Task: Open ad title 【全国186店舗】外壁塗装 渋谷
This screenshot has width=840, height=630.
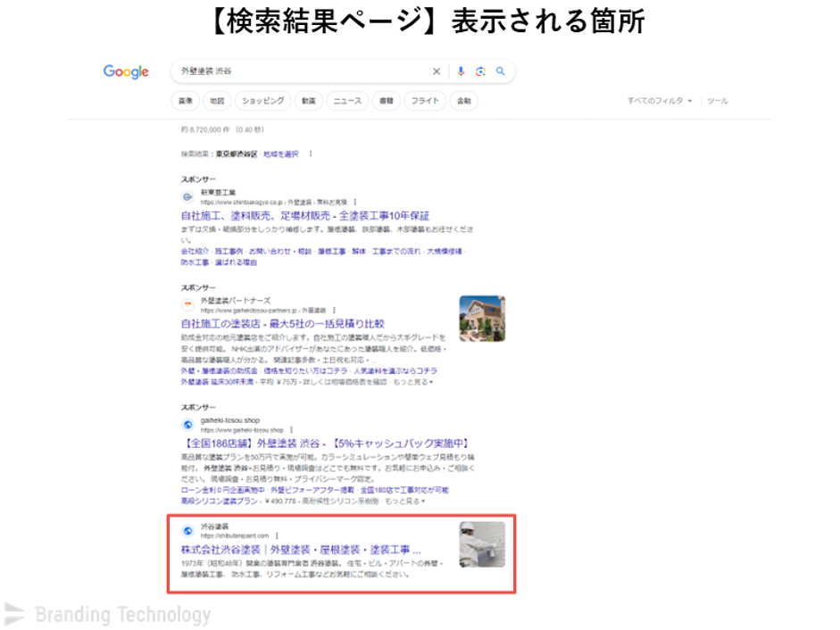Action: click(x=326, y=443)
